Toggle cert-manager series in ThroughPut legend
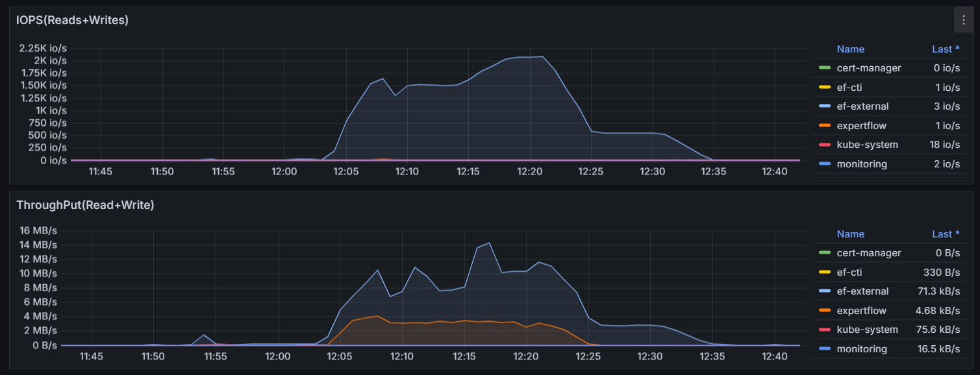Screen dimensions: 980x375 click(x=869, y=253)
